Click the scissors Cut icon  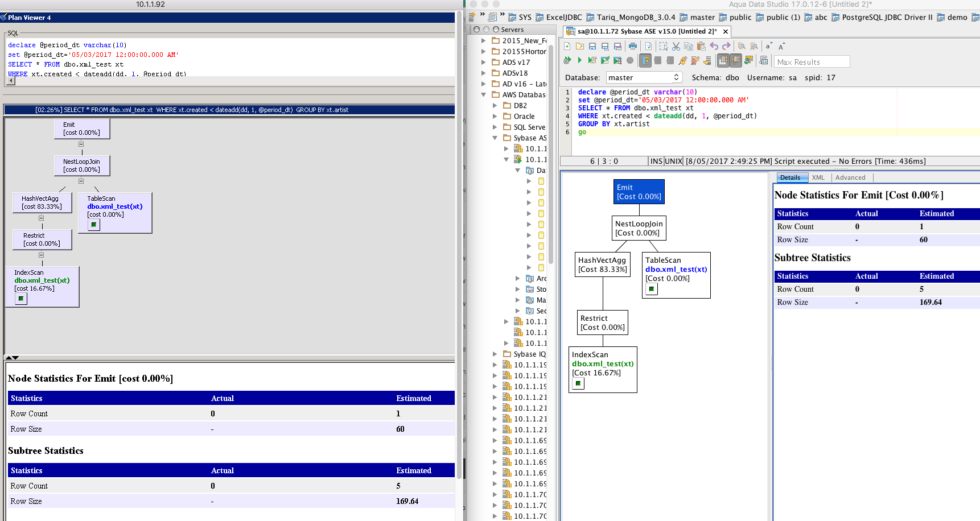(676, 46)
